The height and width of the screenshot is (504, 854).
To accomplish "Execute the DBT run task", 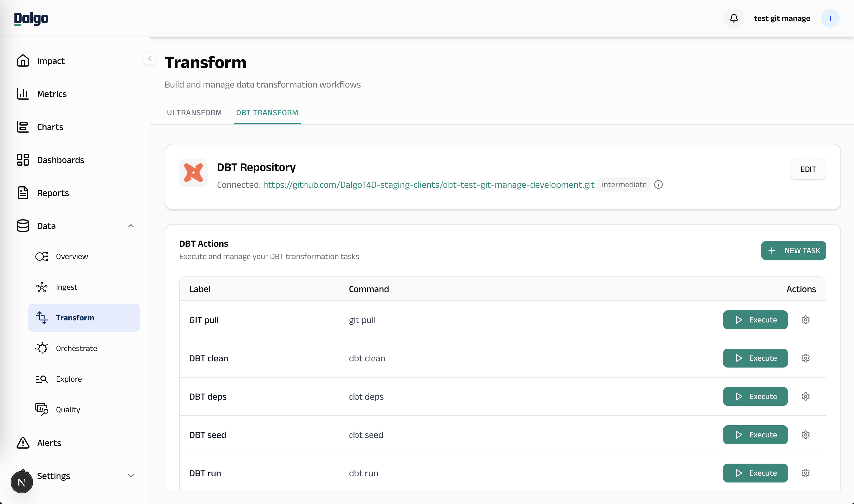I will pyautogui.click(x=755, y=473).
